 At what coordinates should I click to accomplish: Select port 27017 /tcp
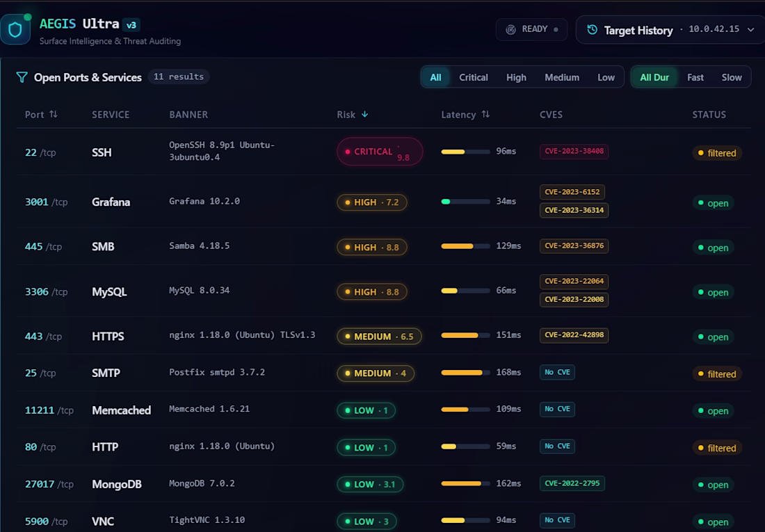point(49,485)
